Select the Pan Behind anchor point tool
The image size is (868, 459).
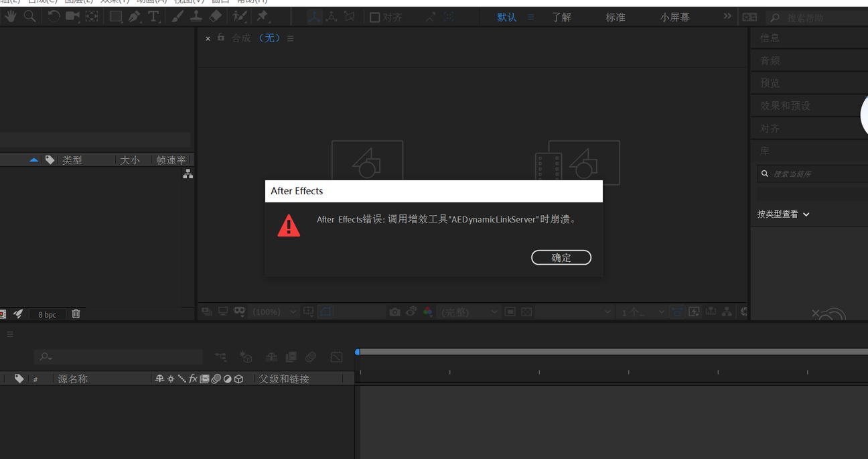pos(92,16)
